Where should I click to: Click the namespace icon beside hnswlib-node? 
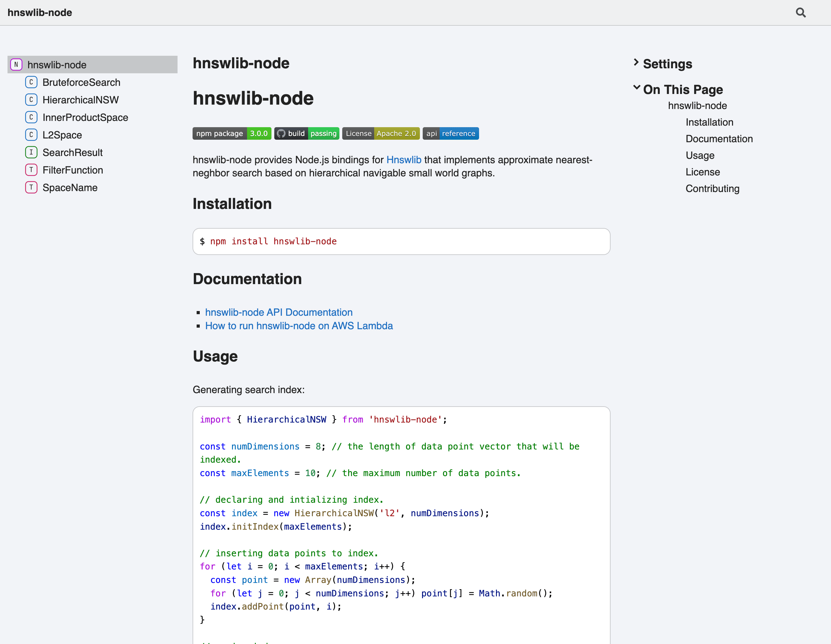(16, 65)
